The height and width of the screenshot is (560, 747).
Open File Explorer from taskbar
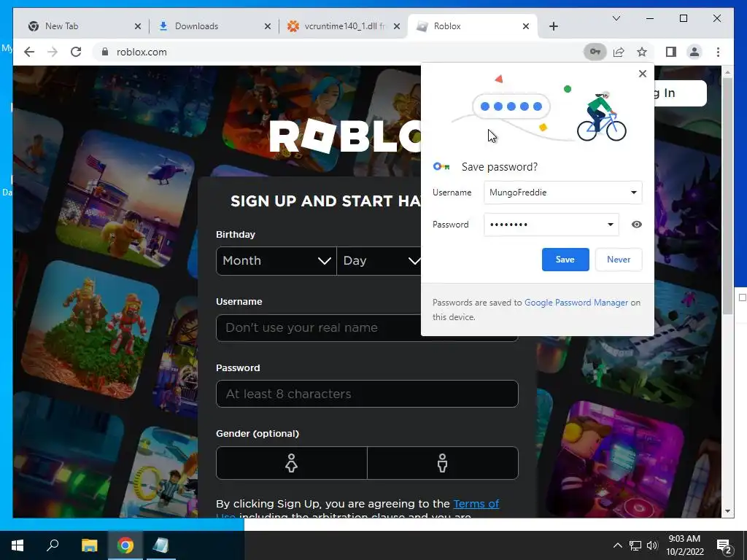click(x=89, y=545)
